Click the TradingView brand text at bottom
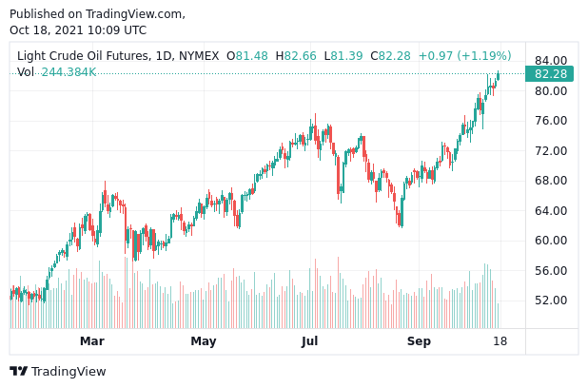The image size is (588, 388). coord(69,372)
